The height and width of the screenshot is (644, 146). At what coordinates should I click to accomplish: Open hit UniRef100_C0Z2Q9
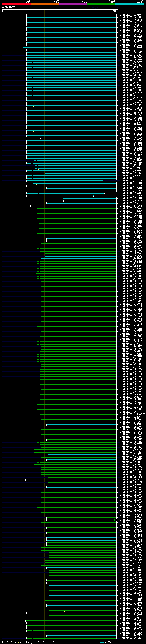pos(131,17)
